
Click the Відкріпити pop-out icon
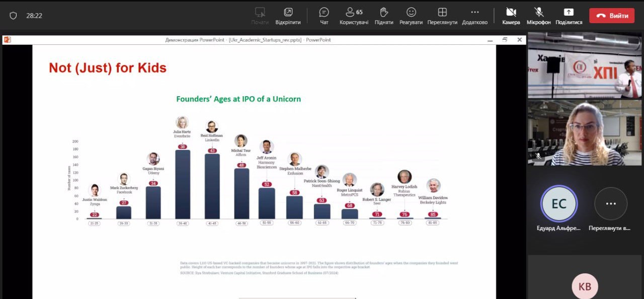288,16
